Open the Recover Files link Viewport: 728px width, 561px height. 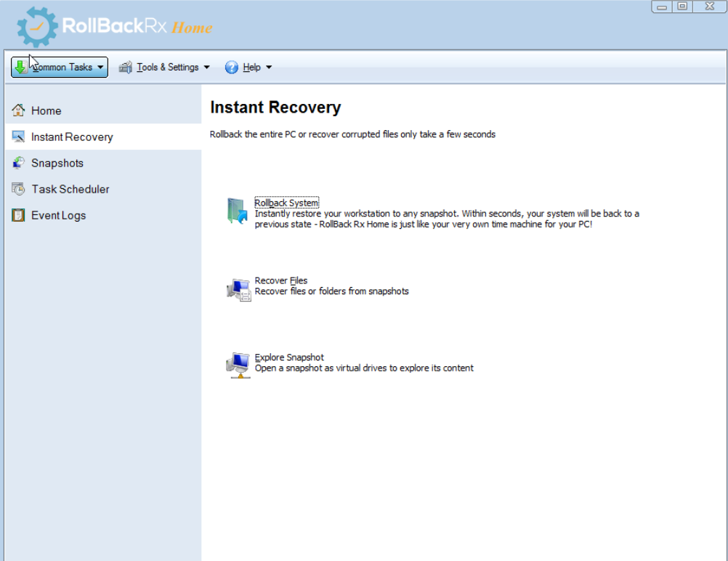(x=281, y=280)
